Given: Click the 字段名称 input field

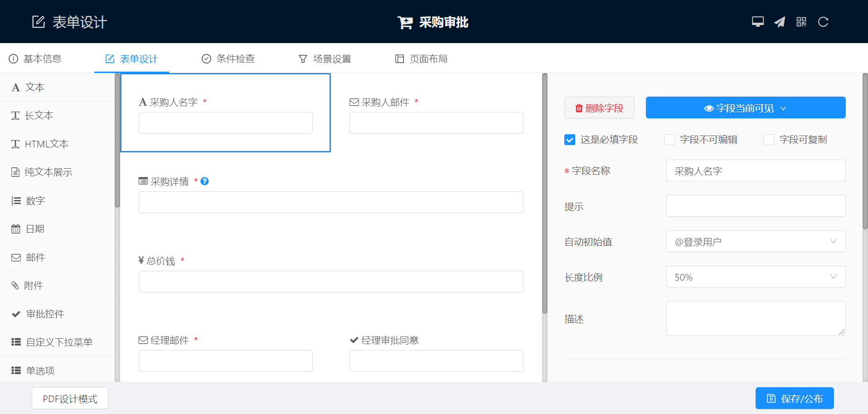Looking at the screenshot, I should 756,170.
